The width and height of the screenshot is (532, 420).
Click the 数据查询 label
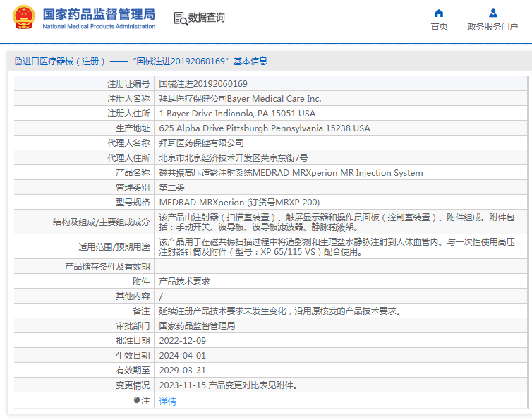(x=207, y=18)
